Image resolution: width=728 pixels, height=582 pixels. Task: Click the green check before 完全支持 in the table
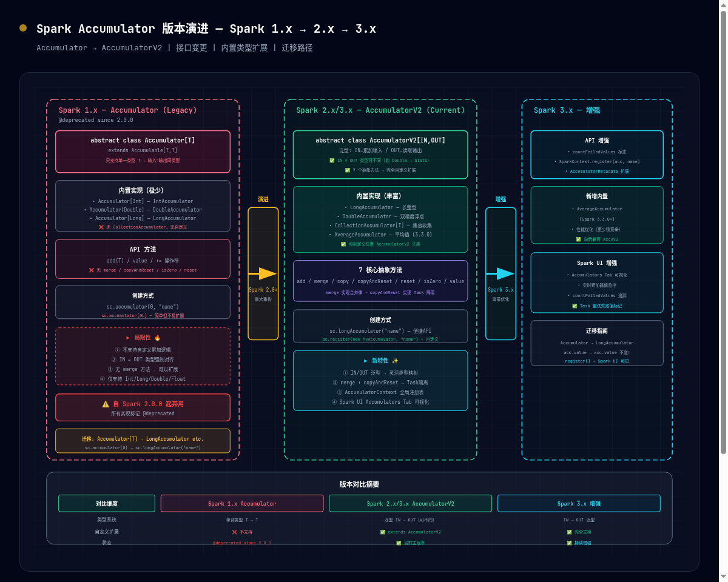click(x=570, y=532)
